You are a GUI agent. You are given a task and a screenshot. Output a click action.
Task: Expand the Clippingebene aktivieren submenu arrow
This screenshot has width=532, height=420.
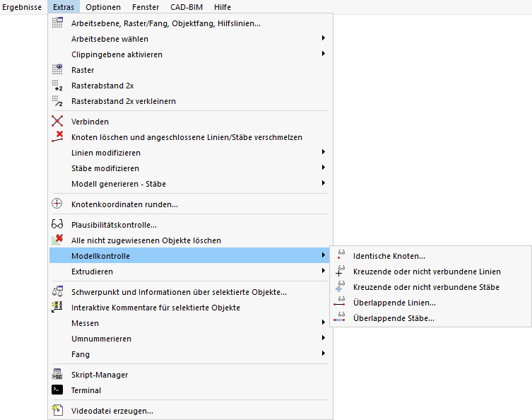tap(324, 54)
